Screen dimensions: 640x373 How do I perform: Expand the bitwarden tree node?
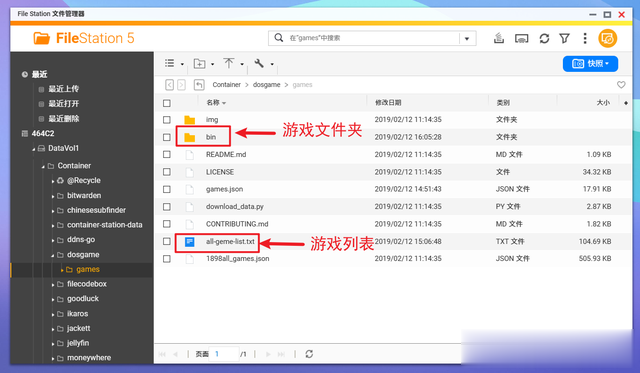click(53, 196)
